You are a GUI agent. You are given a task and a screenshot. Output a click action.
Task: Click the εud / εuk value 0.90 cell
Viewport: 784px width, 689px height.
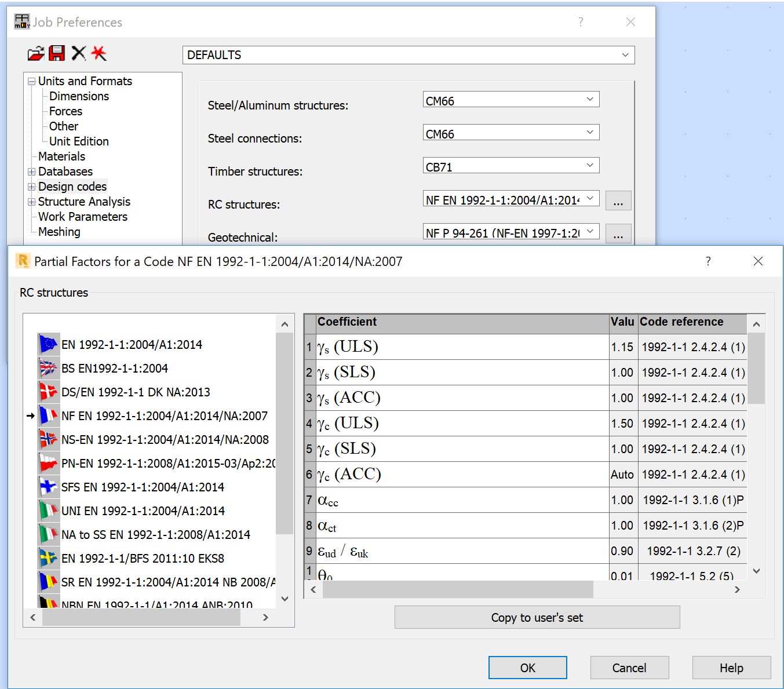pyautogui.click(x=622, y=551)
